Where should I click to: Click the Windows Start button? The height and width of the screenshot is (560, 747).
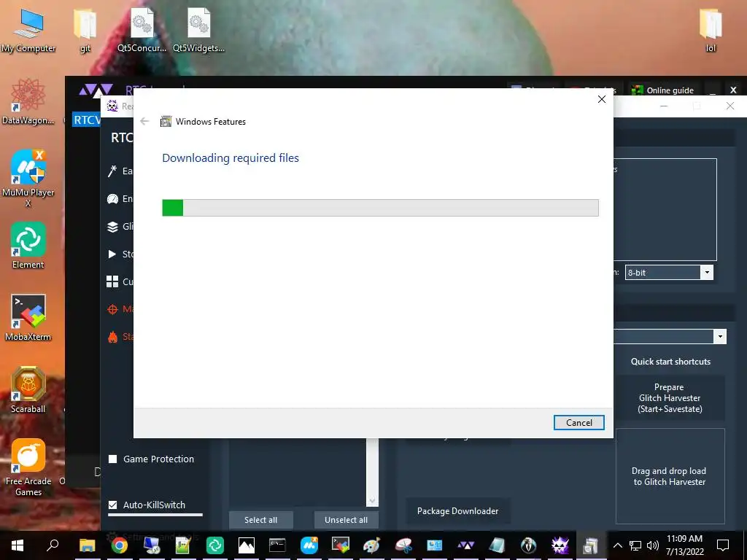18,545
